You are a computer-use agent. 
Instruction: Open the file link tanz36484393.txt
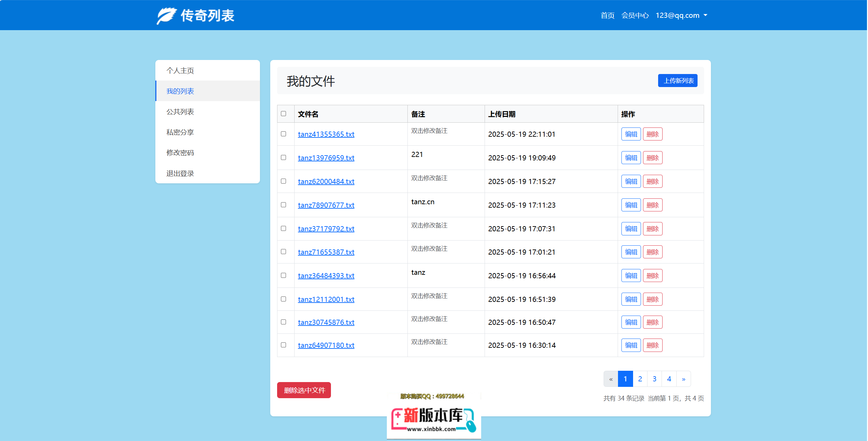pyautogui.click(x=326, y=276)
